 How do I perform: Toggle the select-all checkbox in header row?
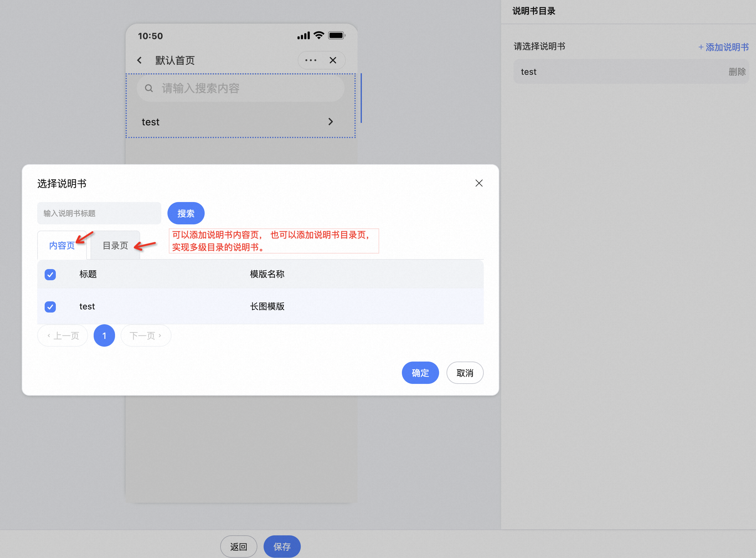tap(50, 274)
